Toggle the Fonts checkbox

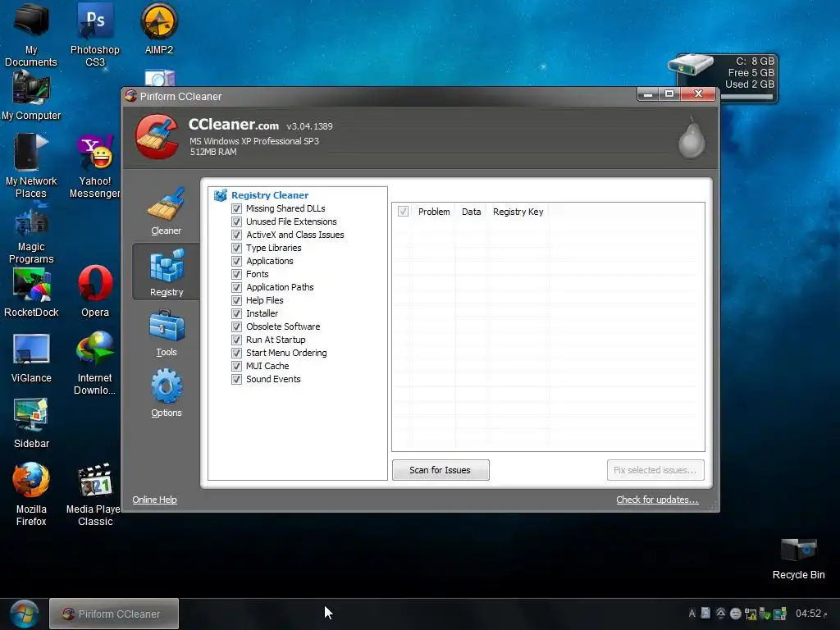[236, 274]
